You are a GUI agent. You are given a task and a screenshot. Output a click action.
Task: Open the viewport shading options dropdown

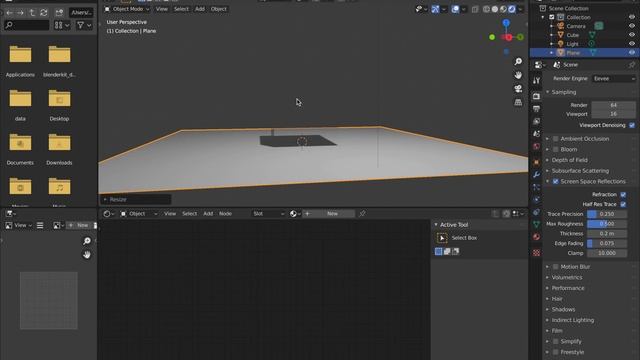[520, 9]
